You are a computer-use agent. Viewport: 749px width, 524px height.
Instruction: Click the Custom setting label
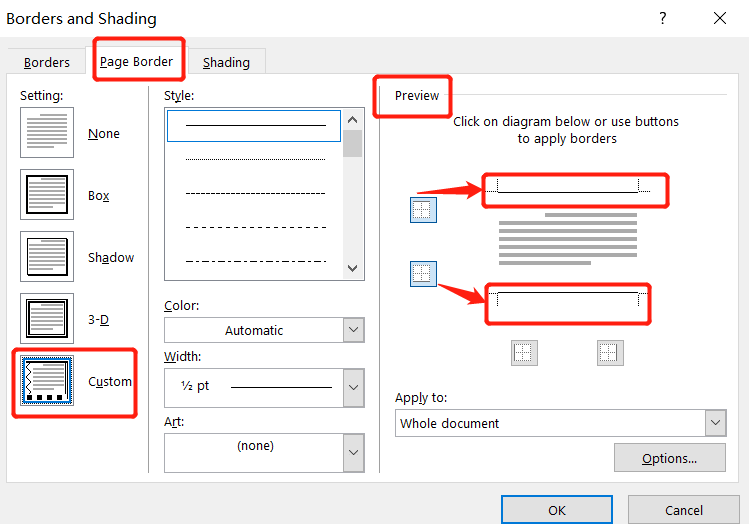point(110,381)
